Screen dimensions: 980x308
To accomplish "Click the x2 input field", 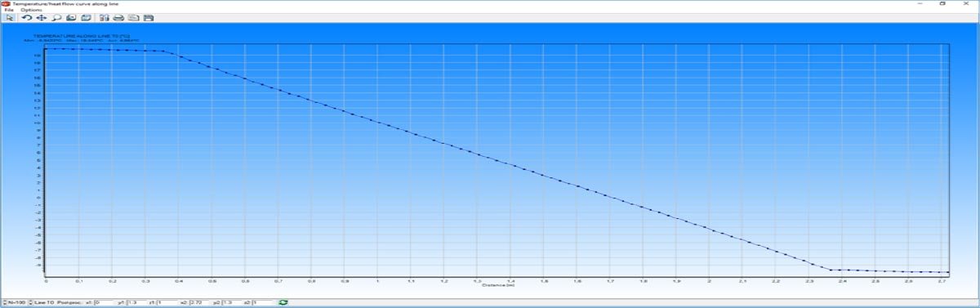I will [200, 302].
